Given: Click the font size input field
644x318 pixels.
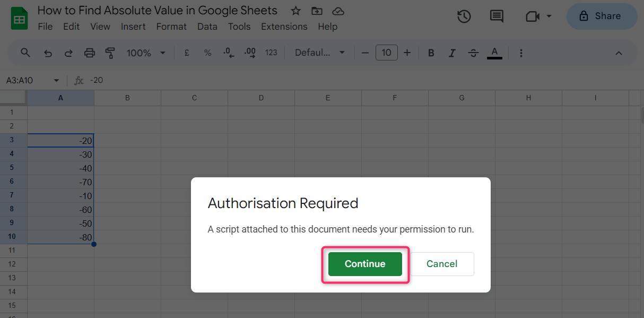Looking at the screenshot, I should [x=386, y=53].
